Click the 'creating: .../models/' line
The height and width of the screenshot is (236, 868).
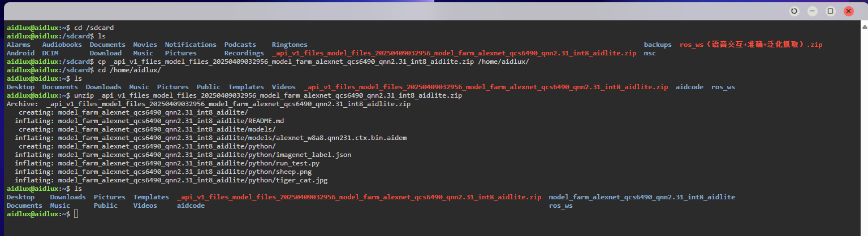[x=147, y=129]
